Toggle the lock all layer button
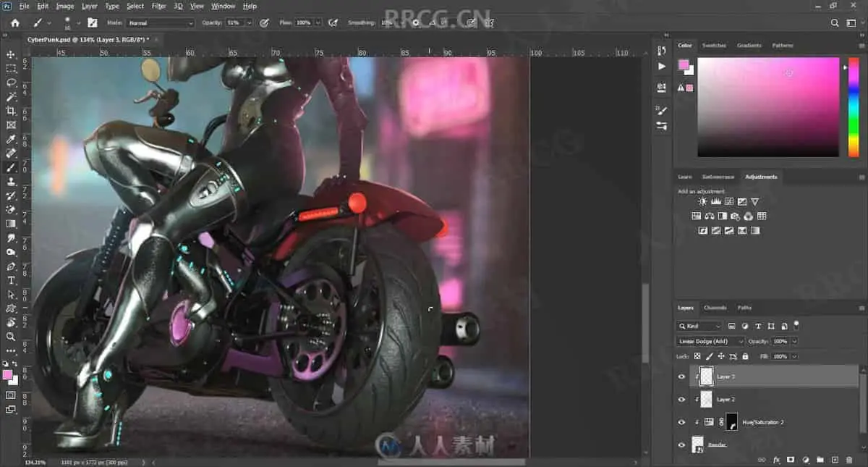This screenshot has width=868, height=467. pyautogui.click(x=746, y=356)
